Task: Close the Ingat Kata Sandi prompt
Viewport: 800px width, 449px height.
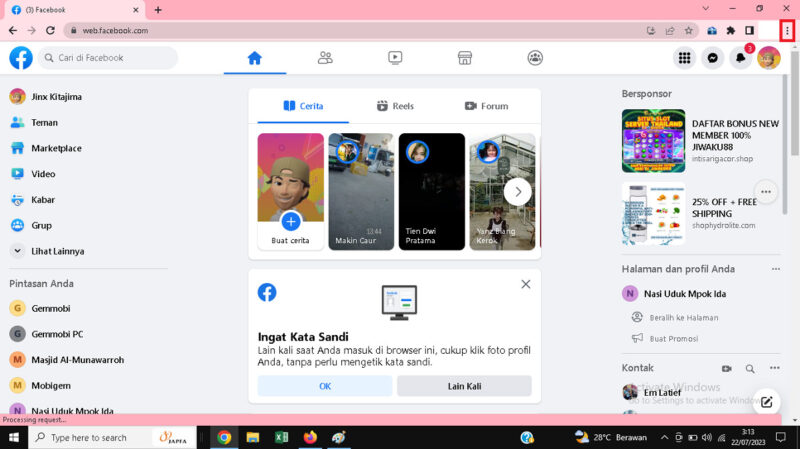Action: [526, 284]
